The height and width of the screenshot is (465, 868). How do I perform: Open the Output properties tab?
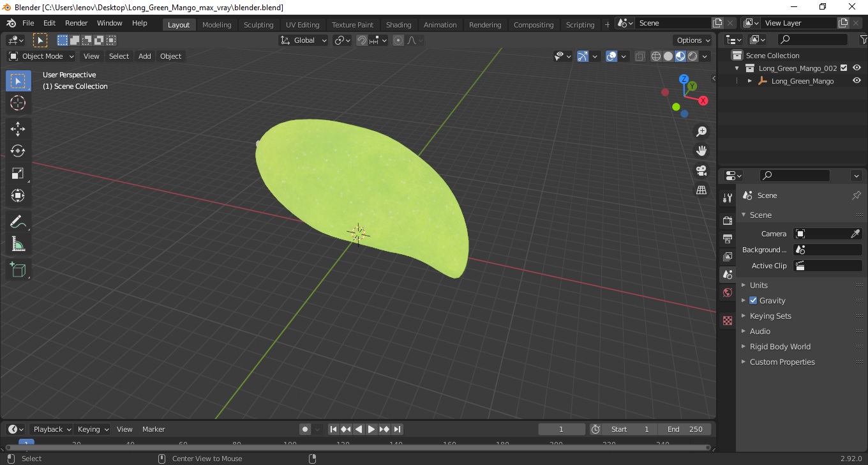coord(728,238)
